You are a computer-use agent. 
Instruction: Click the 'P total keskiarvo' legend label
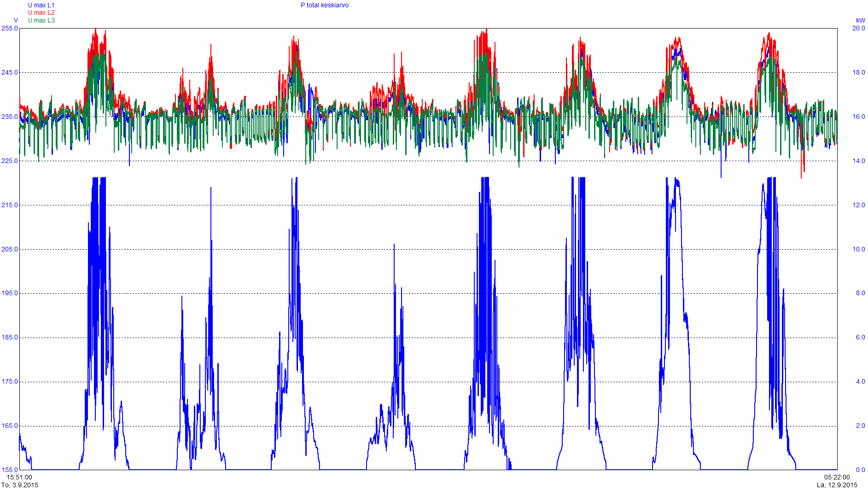(x=324, y=5)
